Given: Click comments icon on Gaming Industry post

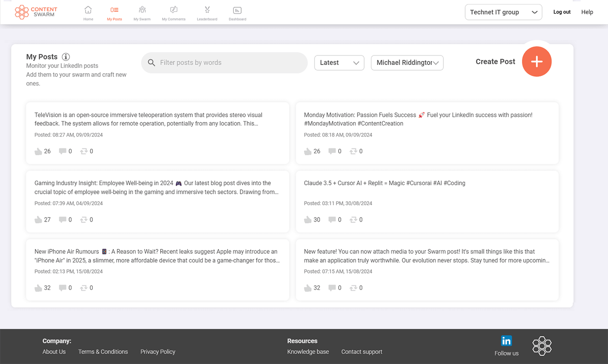Looking at the screenshot, I should [x=62, y=219].
